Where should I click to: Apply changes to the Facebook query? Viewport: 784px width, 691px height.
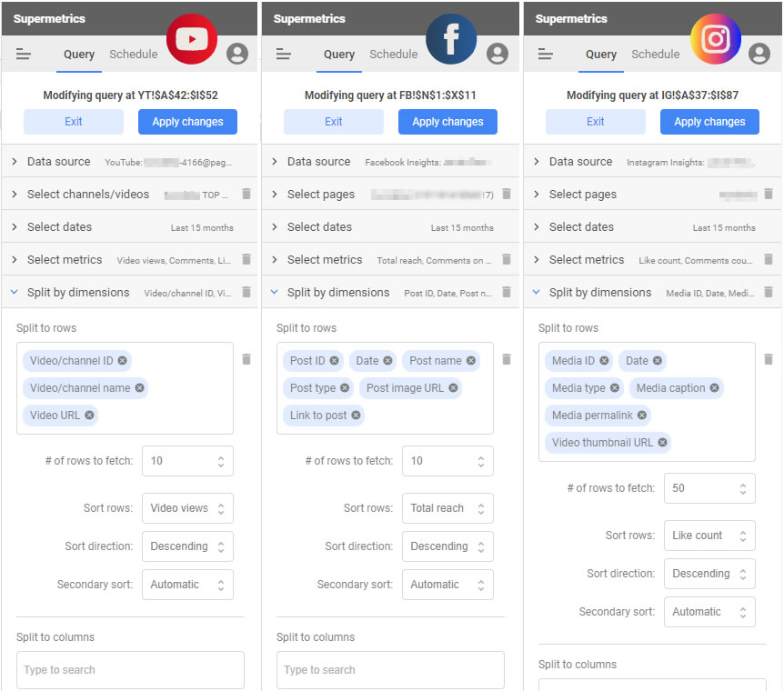(447, 122)
